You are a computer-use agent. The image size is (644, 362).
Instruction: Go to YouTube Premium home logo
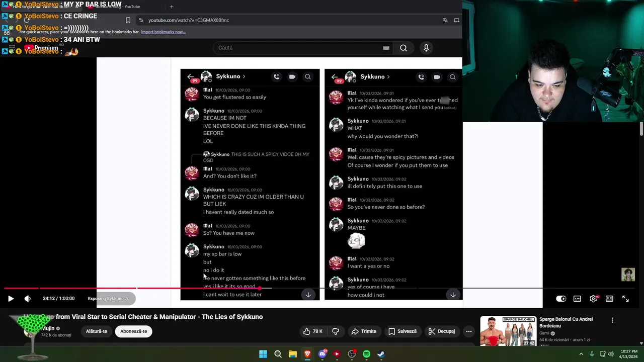(41, 48)
